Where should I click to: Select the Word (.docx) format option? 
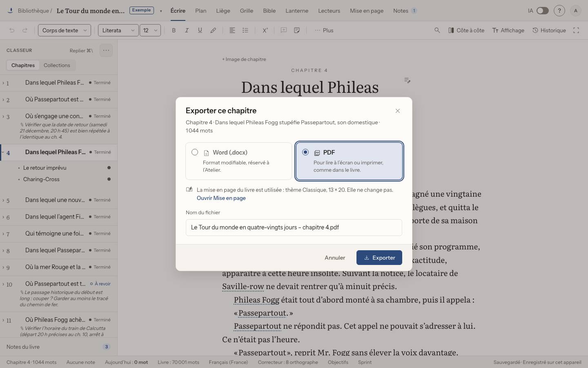point(239,161)
